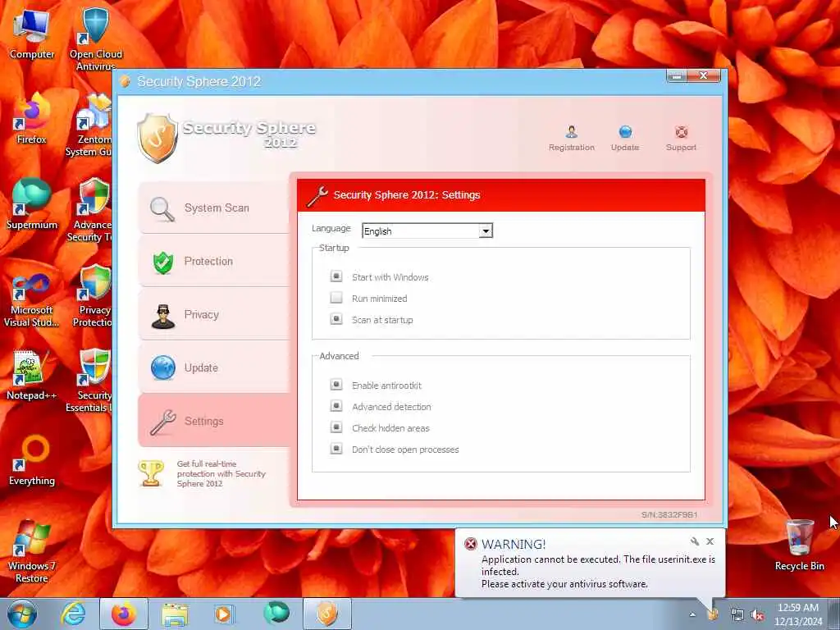Screen dimensions: 840x630
Task: Open Supermium from the taskbar
Action: (x=276, y=613)
